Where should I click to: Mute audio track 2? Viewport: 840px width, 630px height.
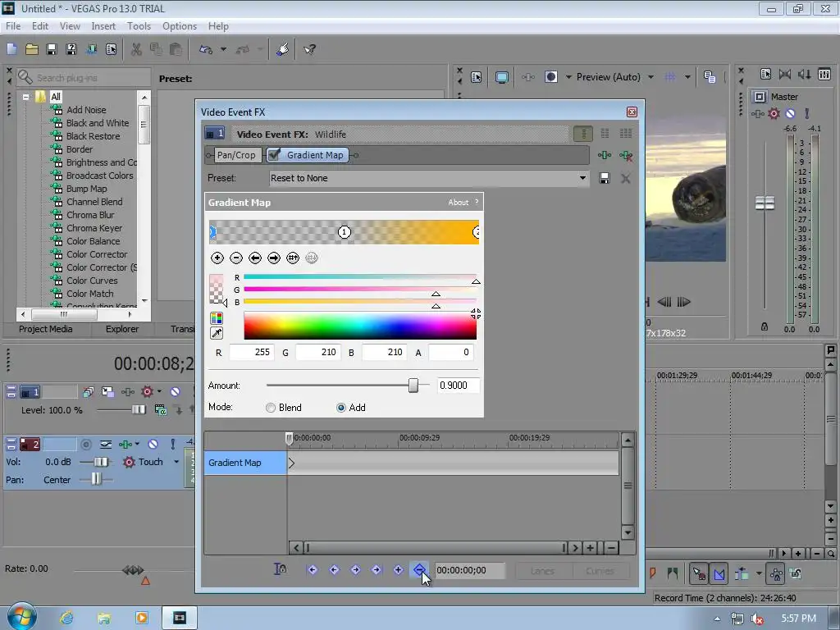(153, 444)
